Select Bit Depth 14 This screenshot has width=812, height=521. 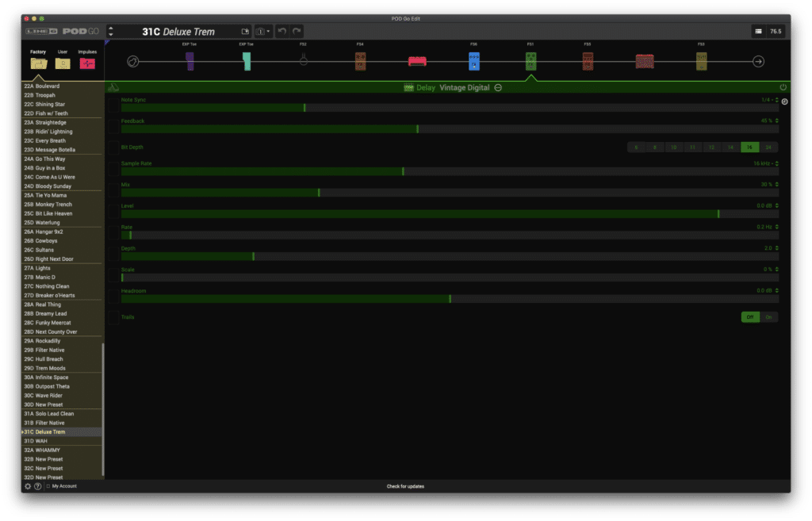[x=730, y=147]
